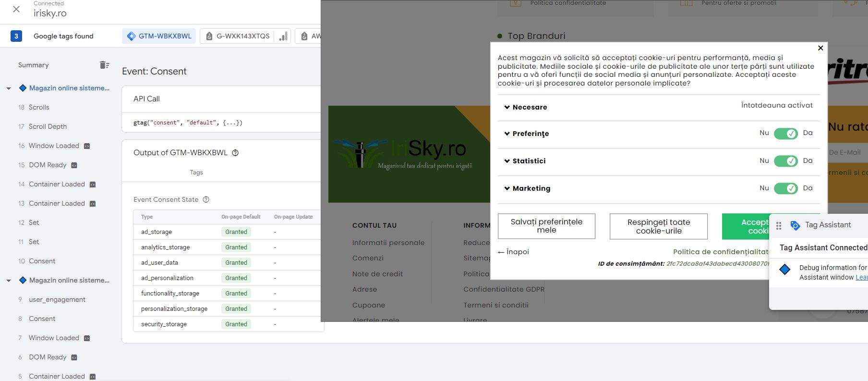Select the Summary view in the sidebar
The width and height of the screenshot is (868, 381).
pyautogui.click(x=34, y=65)
